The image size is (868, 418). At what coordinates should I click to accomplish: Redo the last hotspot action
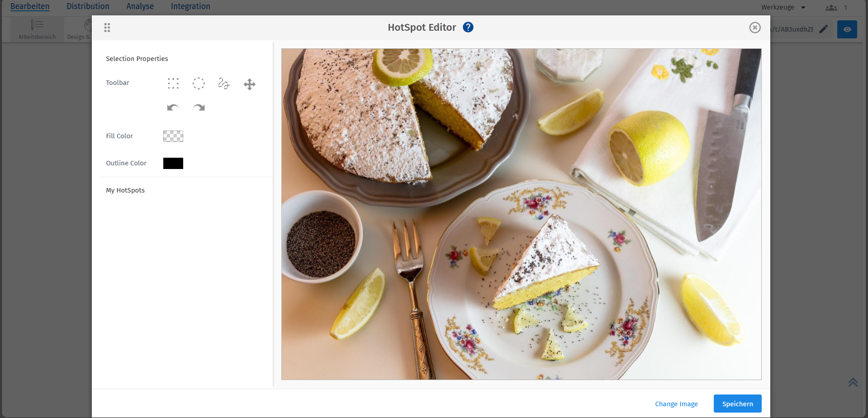point(199,108)
